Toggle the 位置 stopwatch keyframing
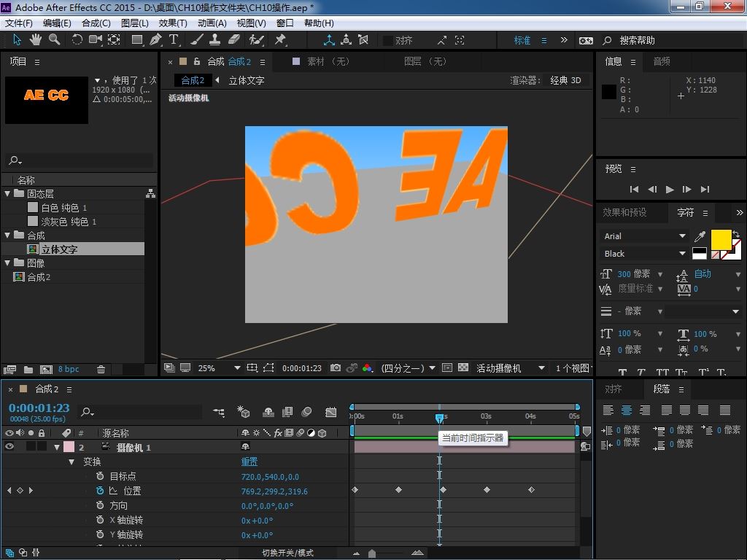Image resolution: width=747 pixels, height=560 pixels. pyautogui.click(x=99, y=491)
